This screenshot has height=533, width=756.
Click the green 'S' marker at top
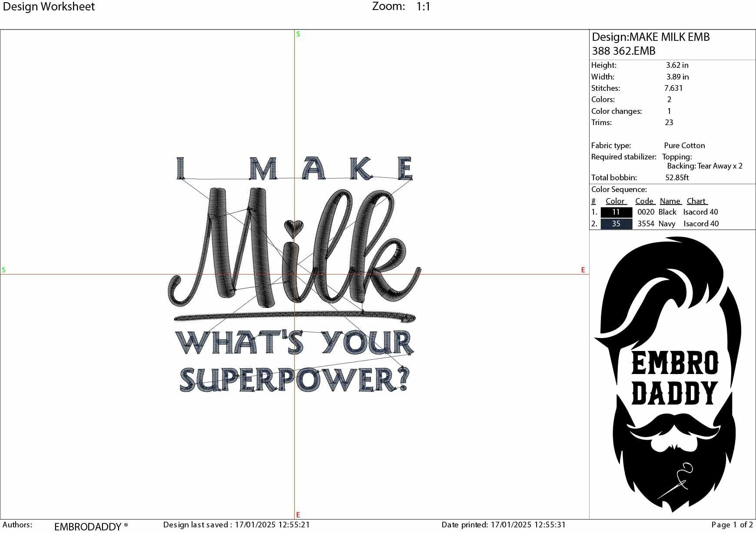[x=298, y=34]
